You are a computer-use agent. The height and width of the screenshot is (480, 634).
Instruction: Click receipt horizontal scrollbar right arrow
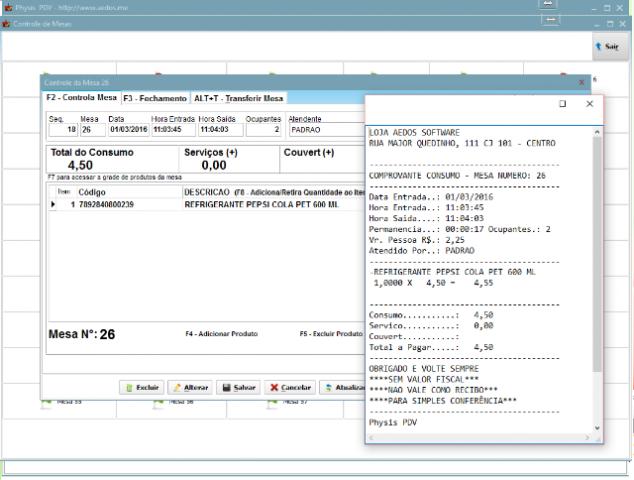pos(588,438)
